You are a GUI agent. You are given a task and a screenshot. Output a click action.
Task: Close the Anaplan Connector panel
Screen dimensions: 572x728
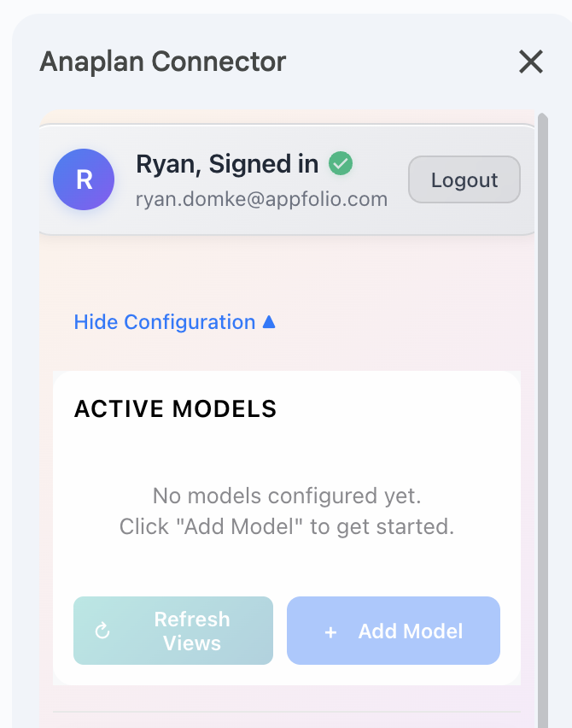tap(531, 62)
